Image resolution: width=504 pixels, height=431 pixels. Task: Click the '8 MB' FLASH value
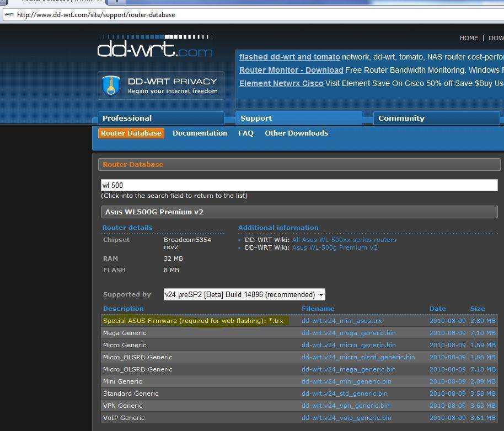click(171, 270)
